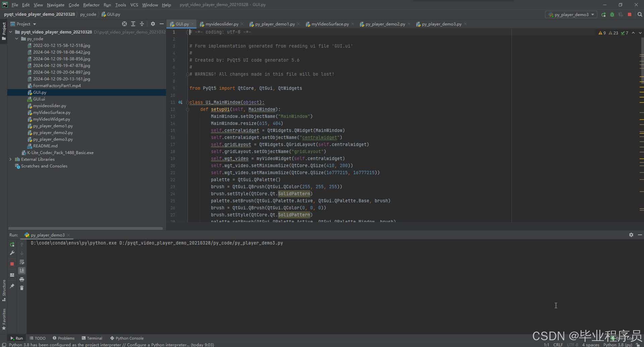This screenshot has width=644, height=347.
Task: Click the restore layout icon in Run panel
Action: [12, 275]
